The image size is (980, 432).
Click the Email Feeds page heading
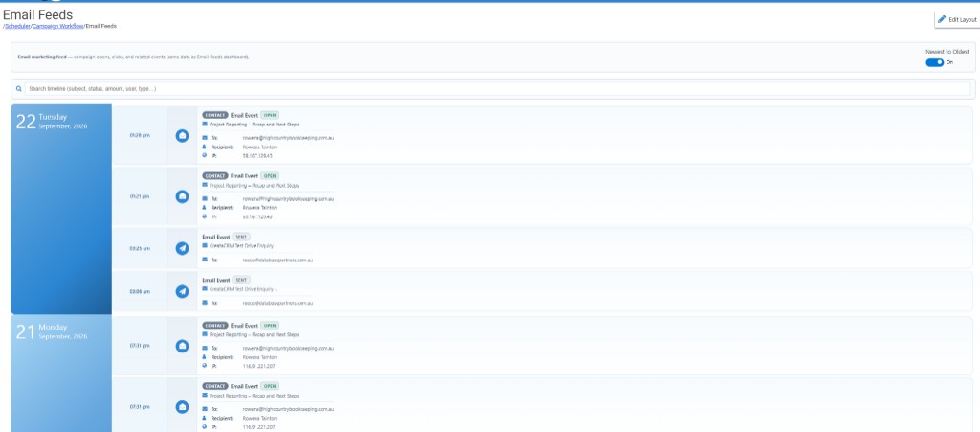(37, 14)
